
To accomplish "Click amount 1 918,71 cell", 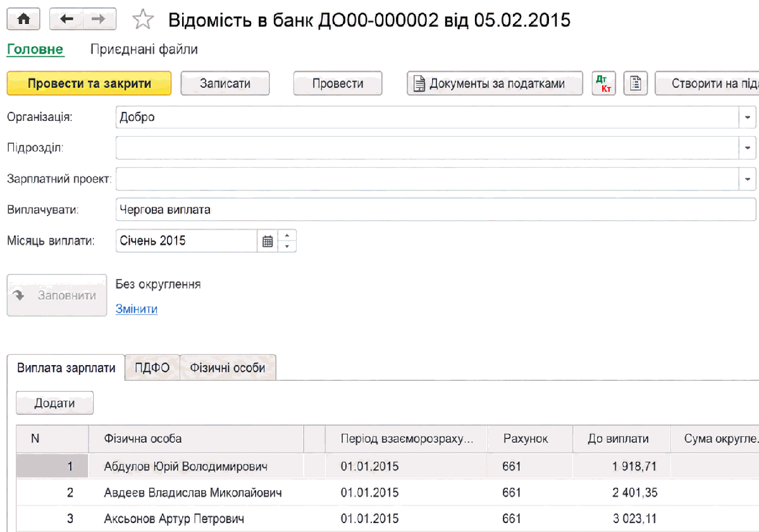I will click(622, 467).
